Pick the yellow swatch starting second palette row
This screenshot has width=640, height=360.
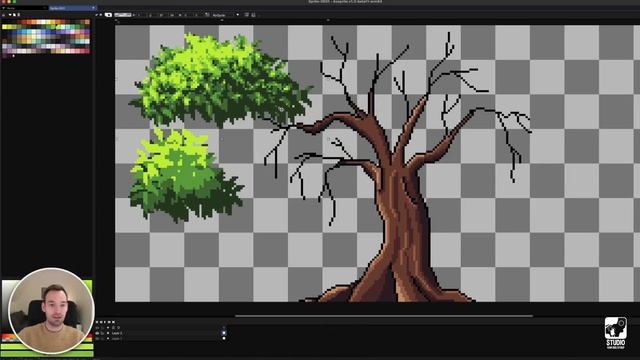(x=4, y=27)
